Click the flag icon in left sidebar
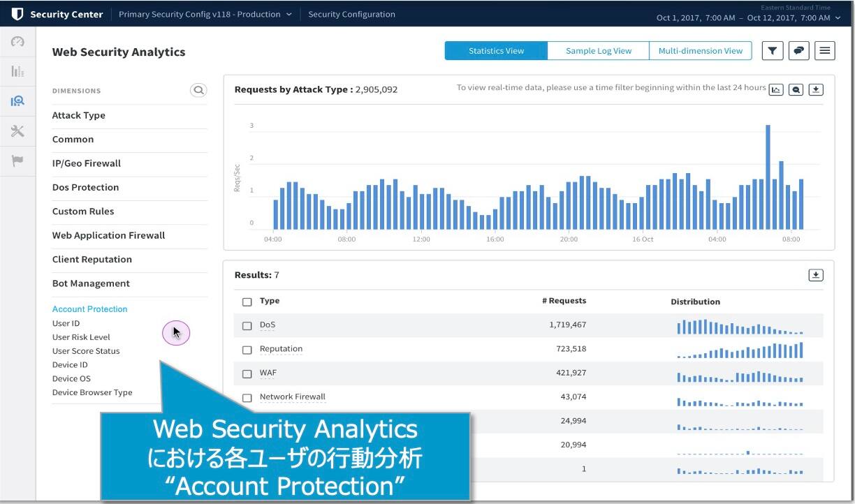Screen dimensions: 855x504 pos(17,161)
